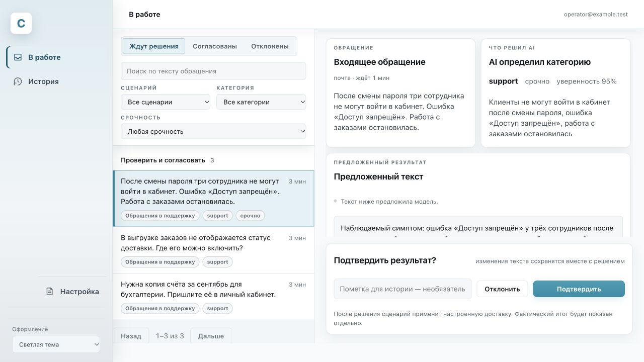
Task: Click the document icon beside Настройка
Action: 50,292
